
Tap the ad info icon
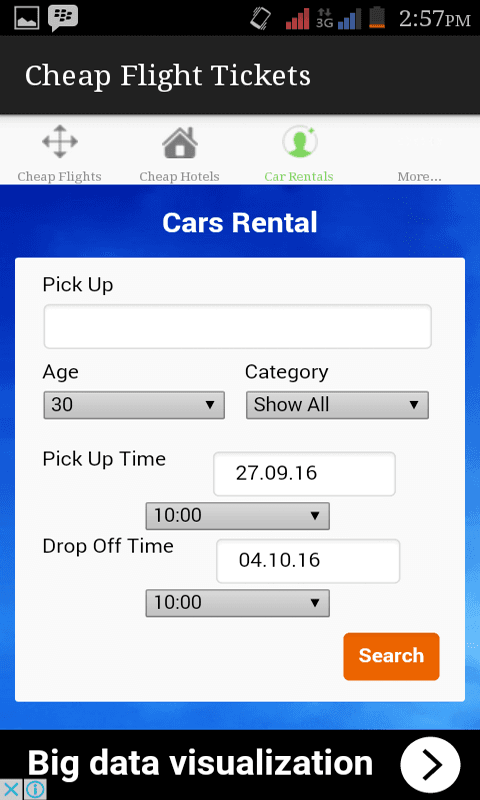click(x=35, y=790)
